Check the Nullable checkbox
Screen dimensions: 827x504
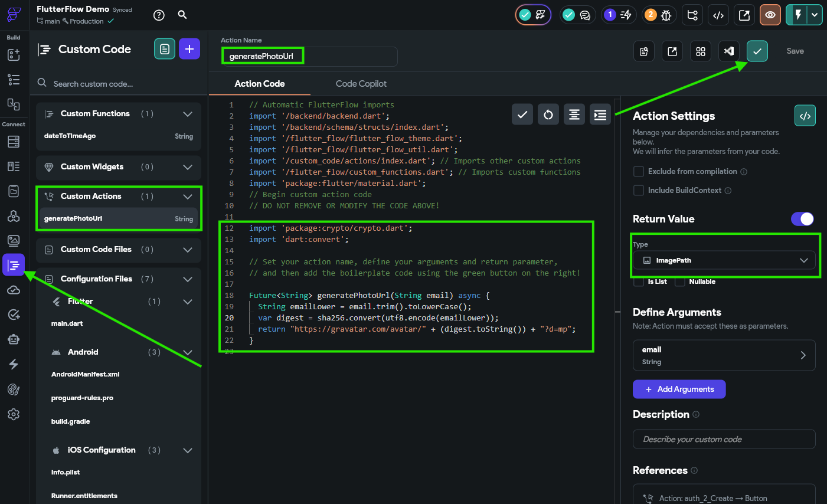point(680,282)
